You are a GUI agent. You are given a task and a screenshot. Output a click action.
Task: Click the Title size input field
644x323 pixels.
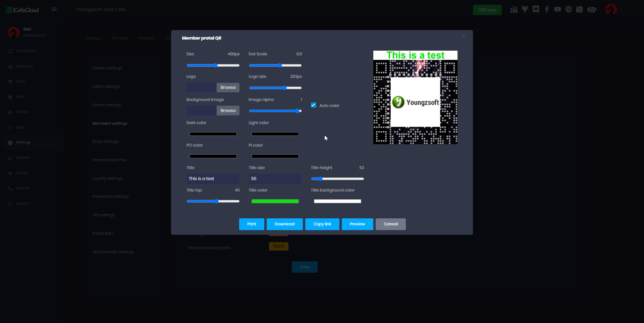[275, 179]
